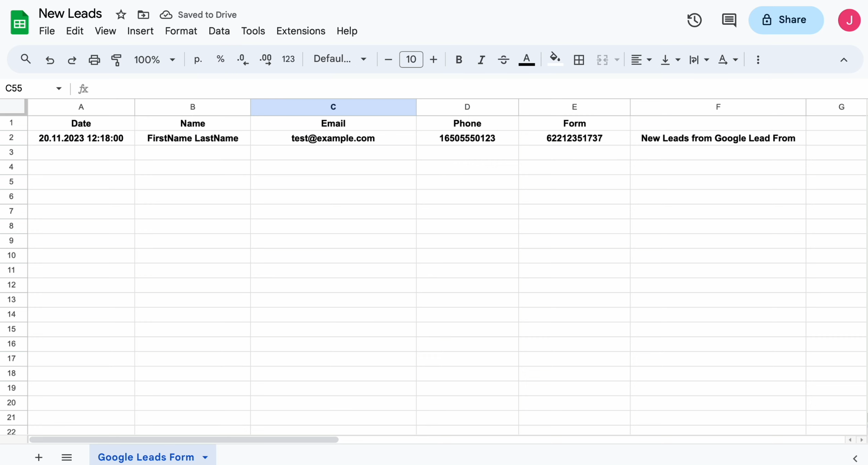Open search in the sheet toolbar

coord(25,59)
